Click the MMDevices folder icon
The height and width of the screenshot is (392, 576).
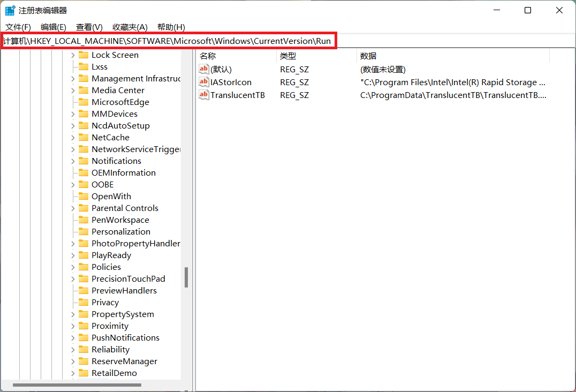pyautogui.click(x=83, y=114)
